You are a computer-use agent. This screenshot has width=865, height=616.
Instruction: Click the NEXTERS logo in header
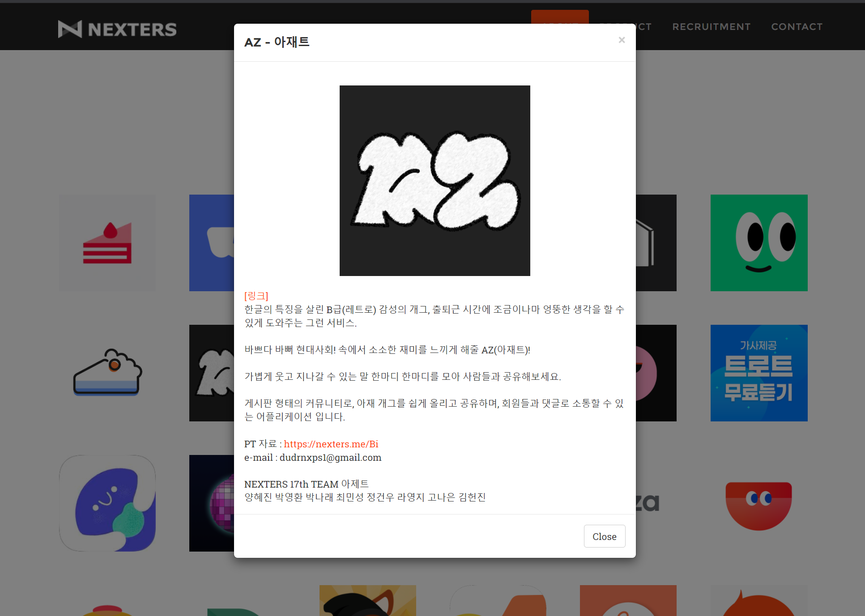pos(117,29)
